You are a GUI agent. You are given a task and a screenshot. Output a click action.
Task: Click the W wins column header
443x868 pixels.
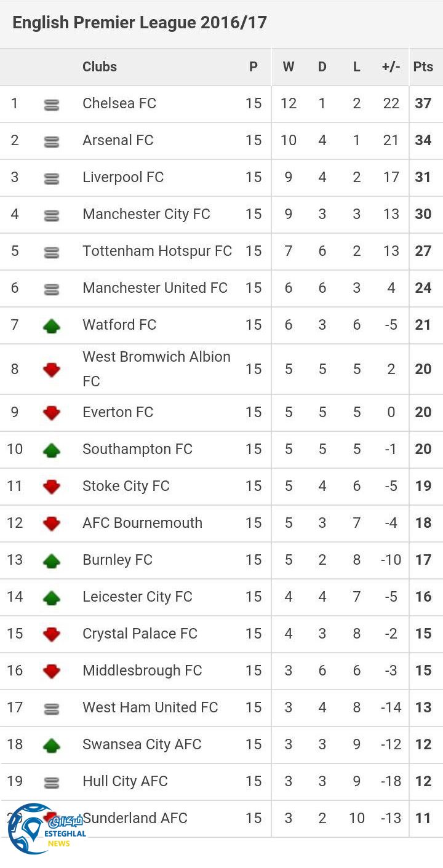[289, 67]
